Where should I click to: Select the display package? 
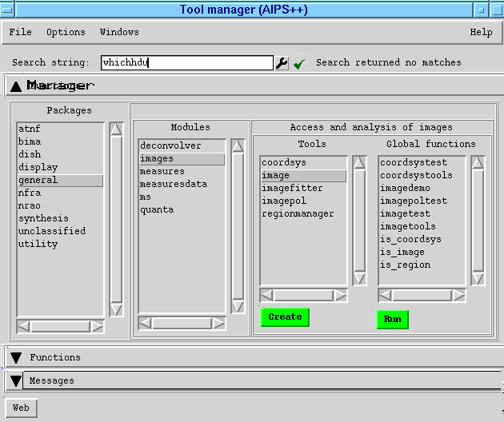point(61,167)
